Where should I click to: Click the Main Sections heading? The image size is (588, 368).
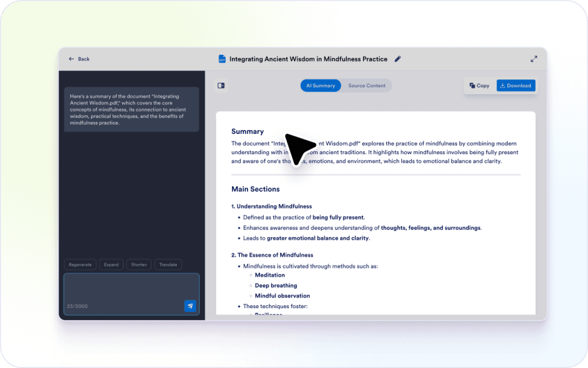coord(256,189)
